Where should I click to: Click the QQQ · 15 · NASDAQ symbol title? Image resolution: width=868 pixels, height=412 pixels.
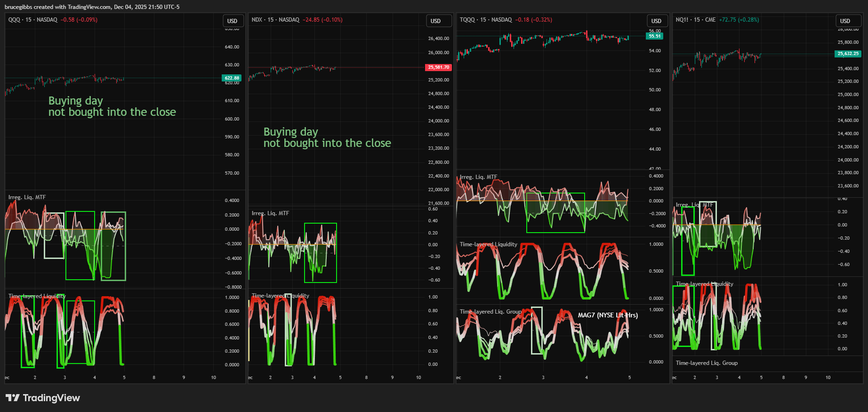(x=33, y=20)
